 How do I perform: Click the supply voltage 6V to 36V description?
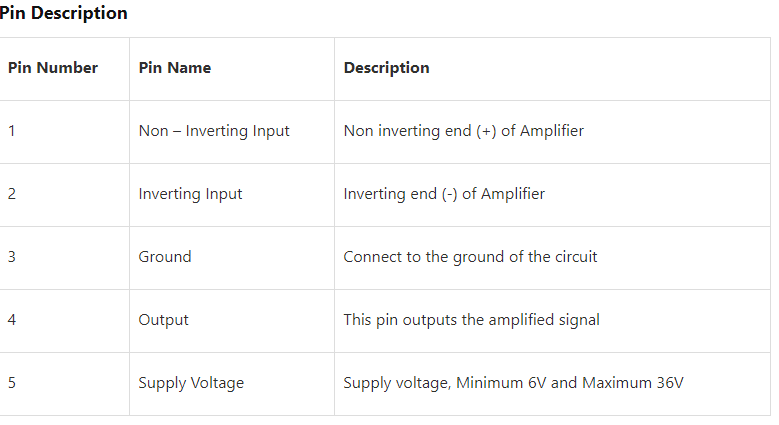[513, 384]
